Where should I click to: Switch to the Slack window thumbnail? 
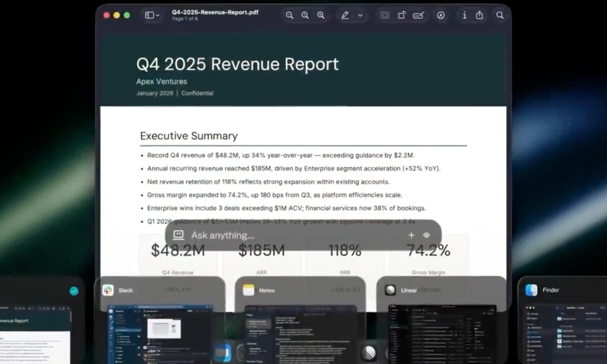(x=160, y=328)
